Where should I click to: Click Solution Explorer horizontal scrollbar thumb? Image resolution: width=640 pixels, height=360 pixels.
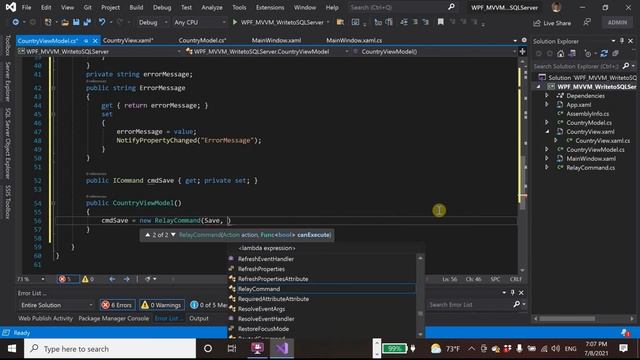[567, 319]
